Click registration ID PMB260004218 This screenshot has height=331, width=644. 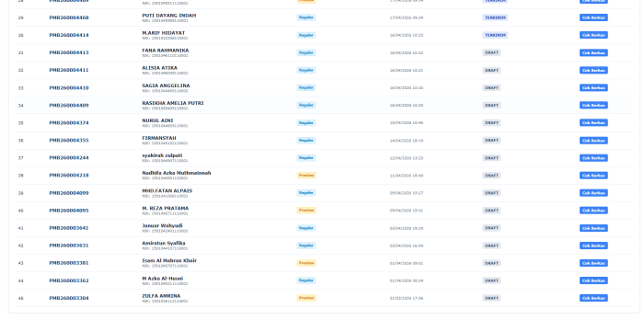(69, 176)
